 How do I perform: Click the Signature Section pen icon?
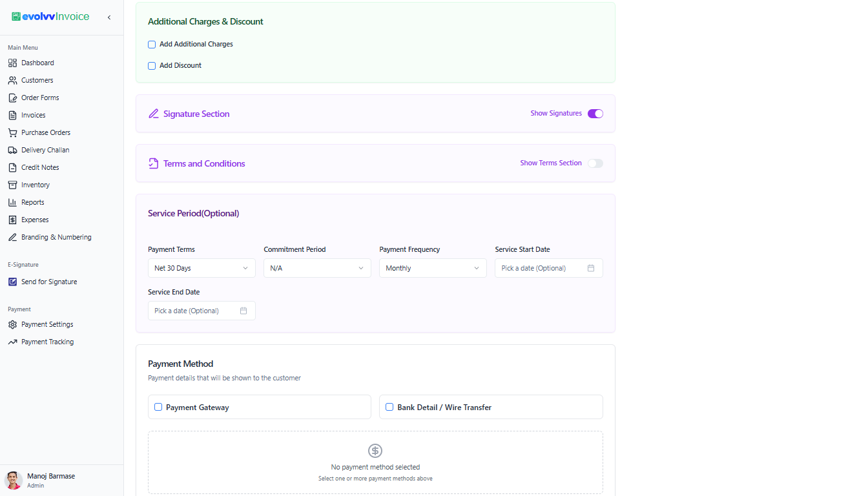pyautogui.click(x=154, y=114)
